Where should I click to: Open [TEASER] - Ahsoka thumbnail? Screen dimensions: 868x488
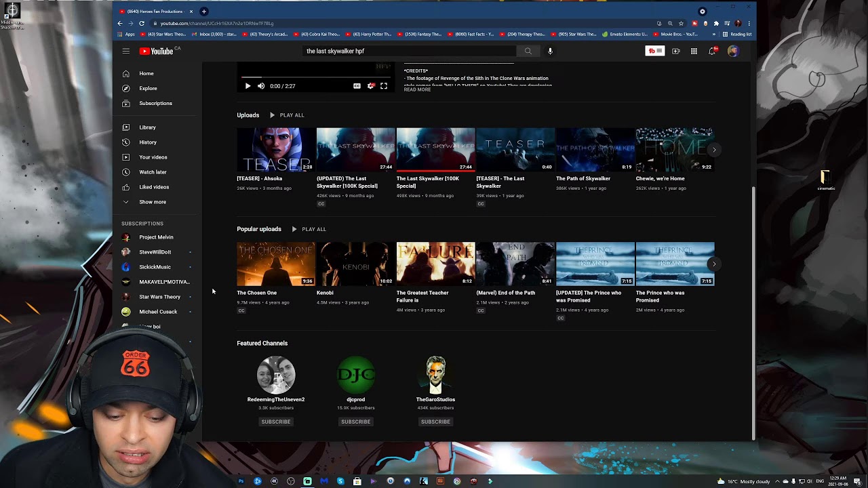tap(276, 150)
